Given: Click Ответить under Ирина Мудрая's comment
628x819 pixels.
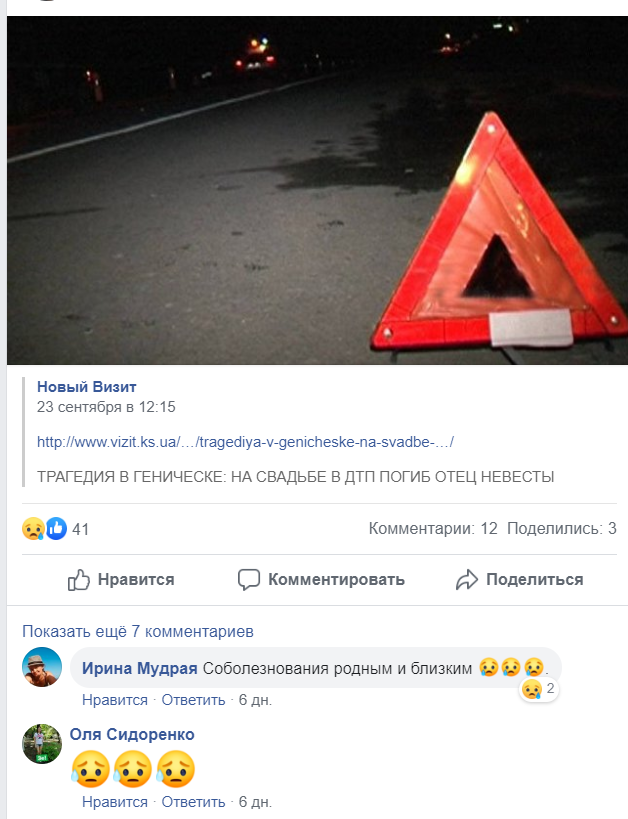Looking at the screenshot, I should pyautogui.click(x=193, y=700).
